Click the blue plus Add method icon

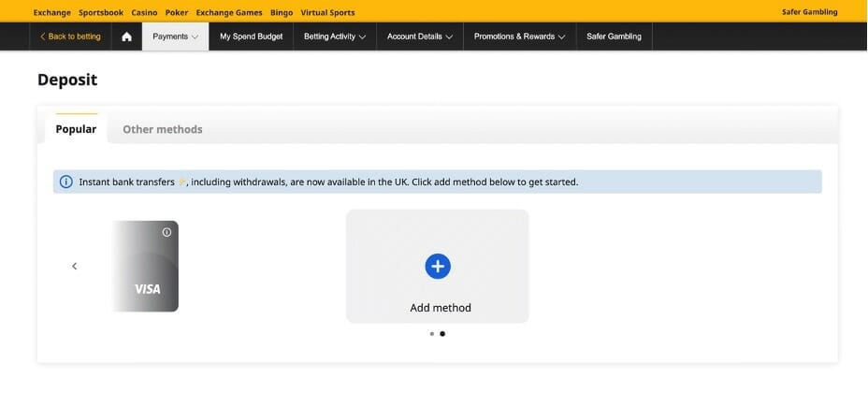[x=438, y=267]
